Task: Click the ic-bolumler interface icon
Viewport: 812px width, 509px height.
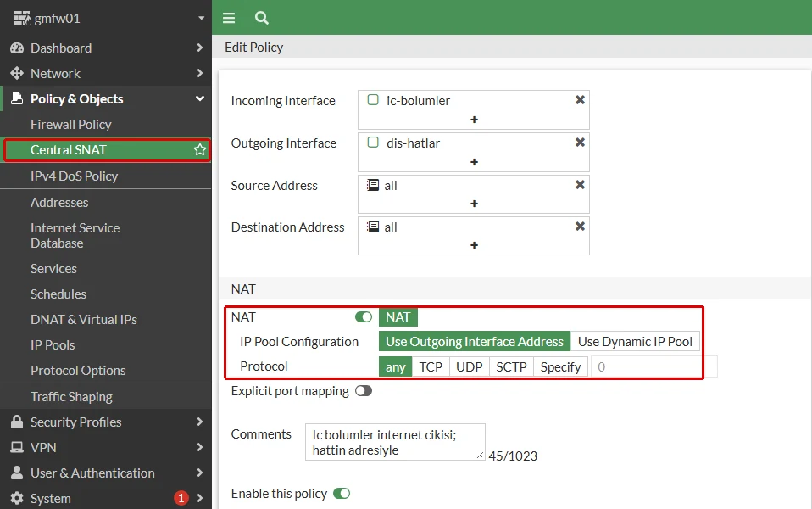Action: coord(373,99)
